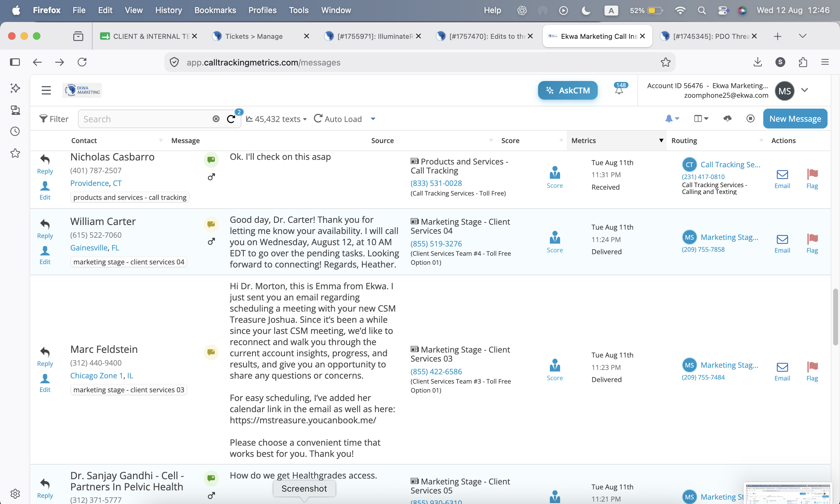Viewport: 840px width, 504px height.
Task: Open the History menu in menu bar
Action: (168, 10)
